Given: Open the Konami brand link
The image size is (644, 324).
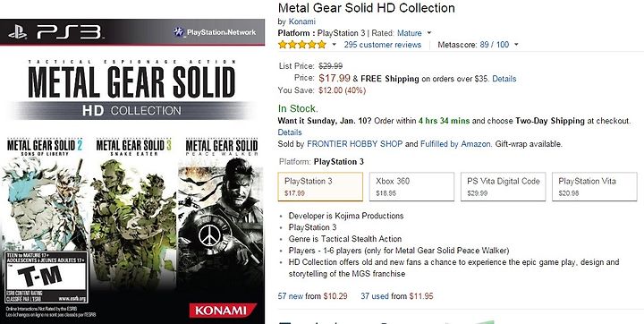Looking at the screenshot, I should point(302,21).
